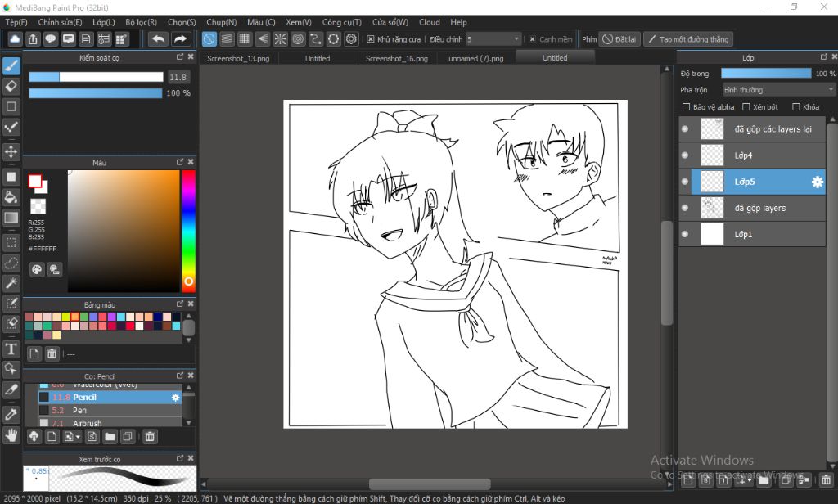Click the export share icon
Image resolution: width=838 pixels, height=504 pixels.
coord(33,39)
